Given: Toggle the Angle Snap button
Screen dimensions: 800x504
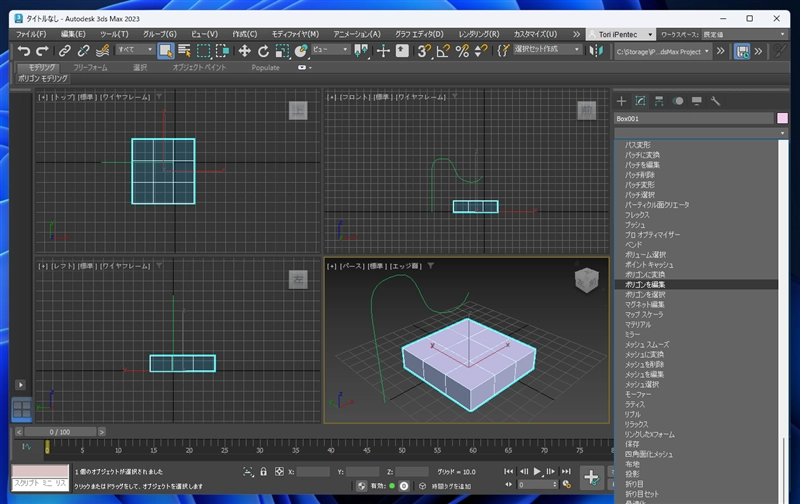Looking at the screenshot, I should pyautogui.click(x=443, y=51).
